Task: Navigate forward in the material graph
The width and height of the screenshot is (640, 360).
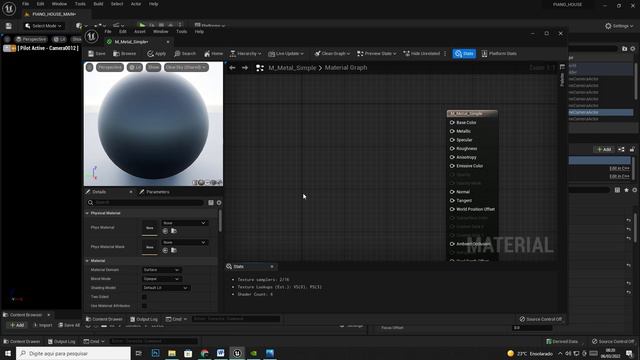Action: pyautogui.click(x=245, y=68)
